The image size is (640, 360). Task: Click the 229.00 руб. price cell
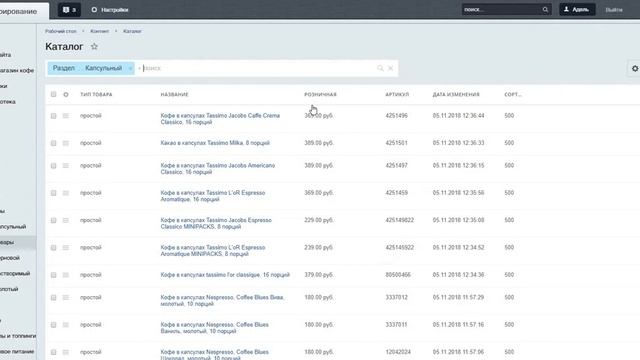pyautogui.click(x=319, y=220)
